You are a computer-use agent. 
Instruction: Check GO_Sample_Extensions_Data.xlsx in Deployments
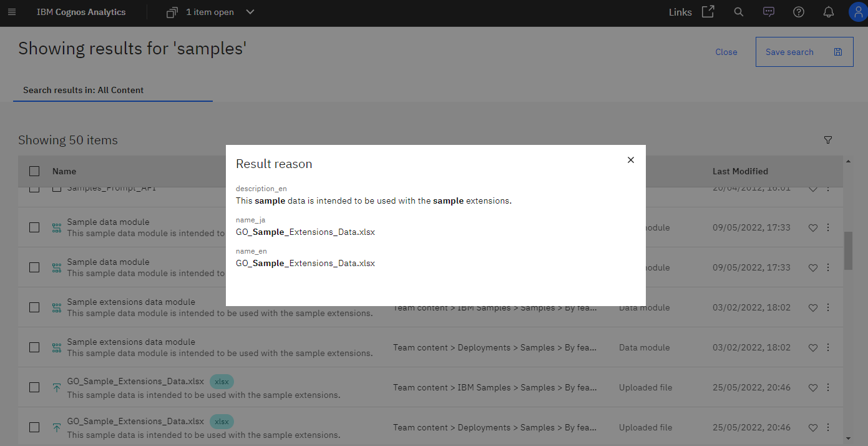pos(34,427)
